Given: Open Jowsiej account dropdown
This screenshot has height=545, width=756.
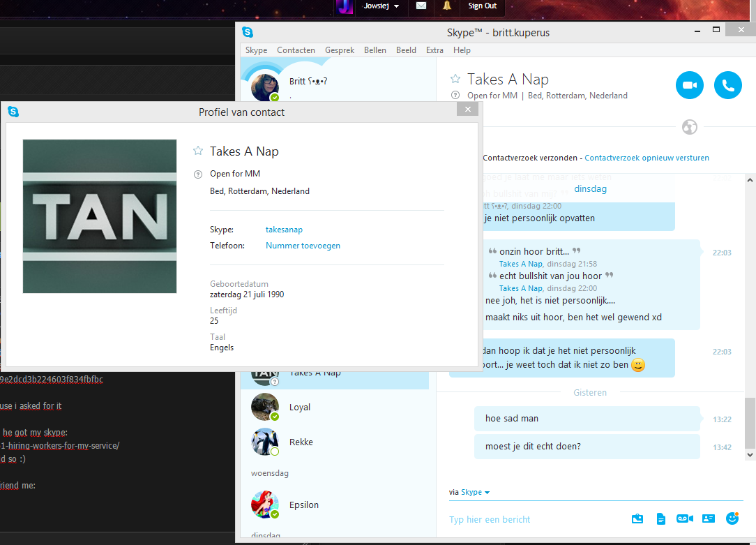Looking at the screenshot, I should [x=381, y=6].
